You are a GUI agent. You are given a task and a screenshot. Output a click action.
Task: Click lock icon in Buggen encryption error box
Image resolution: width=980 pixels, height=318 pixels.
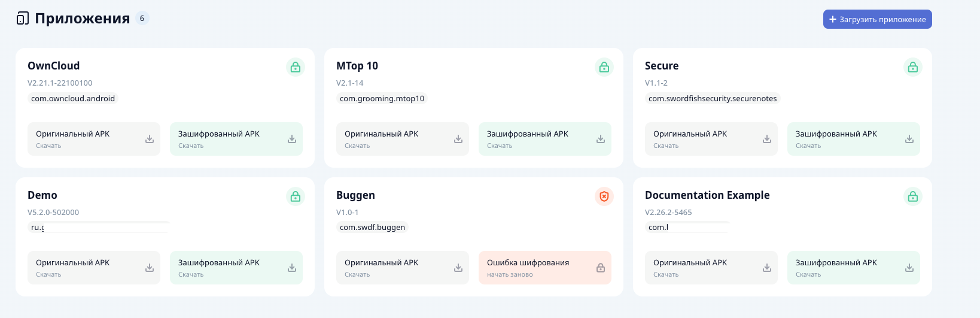pyautogui.click(x=601, y=268)
